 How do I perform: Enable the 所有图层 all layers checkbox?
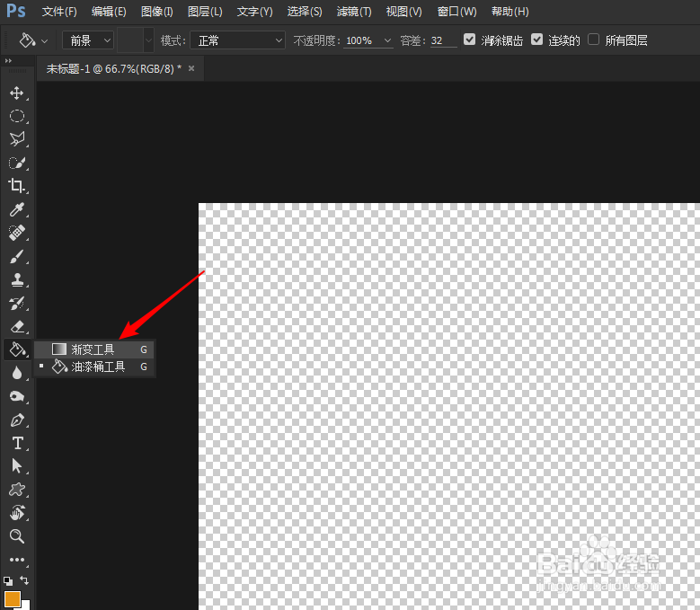(x=593, y=40)
